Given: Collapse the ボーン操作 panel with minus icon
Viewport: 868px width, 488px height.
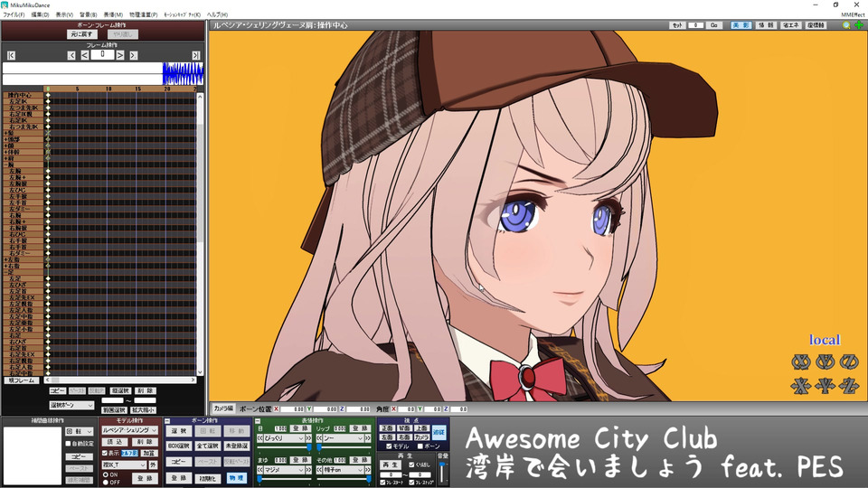Looking at the screenshot, I should [168, 420].
